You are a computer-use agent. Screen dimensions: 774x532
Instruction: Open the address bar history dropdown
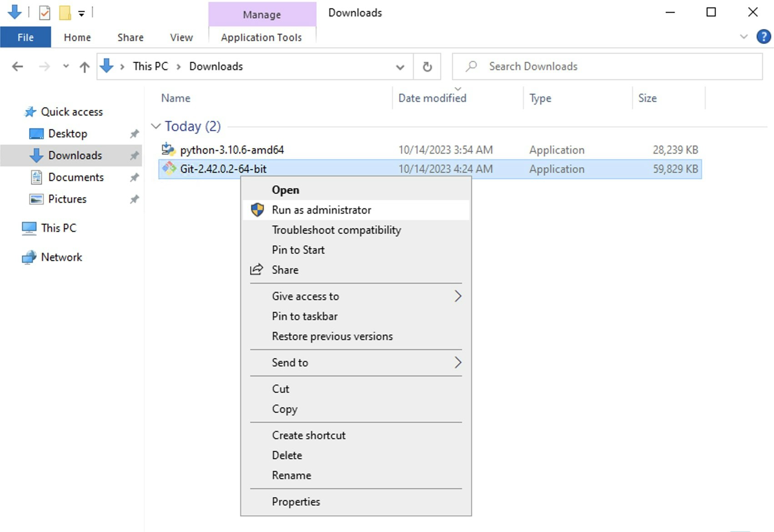click(x=400, y=67)
